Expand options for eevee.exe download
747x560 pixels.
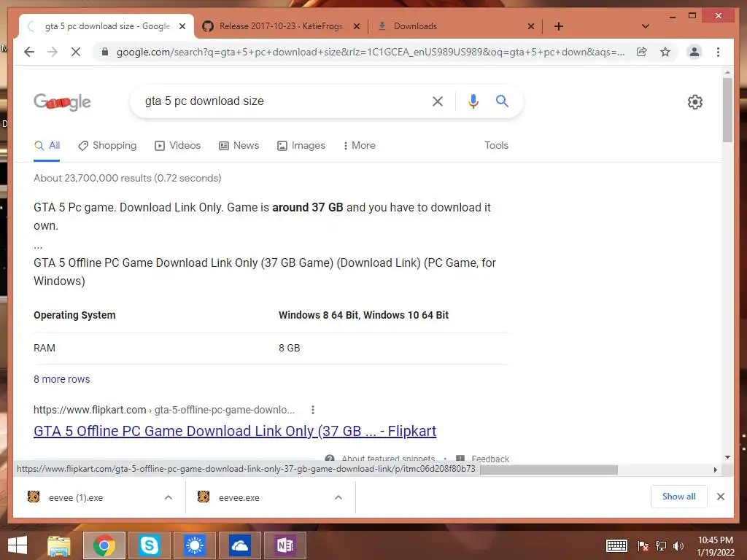[338, 497]
